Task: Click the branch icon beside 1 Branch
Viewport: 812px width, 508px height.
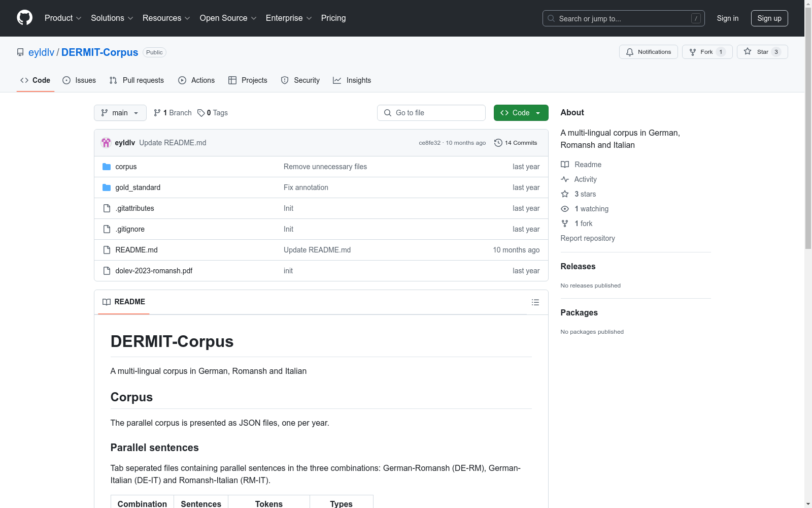Action: coord(157,113)
